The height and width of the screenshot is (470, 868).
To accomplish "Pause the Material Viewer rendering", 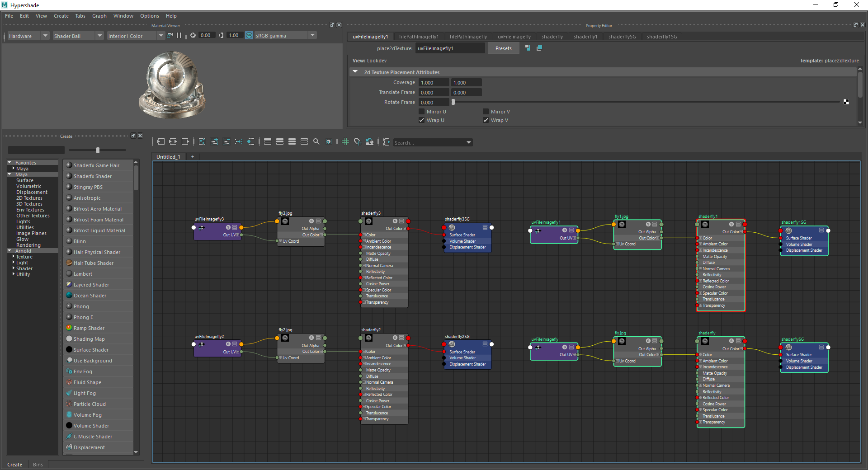I will 179,35.
